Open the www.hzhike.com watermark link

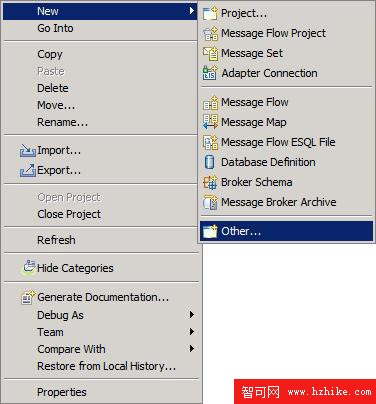(330, 392)
